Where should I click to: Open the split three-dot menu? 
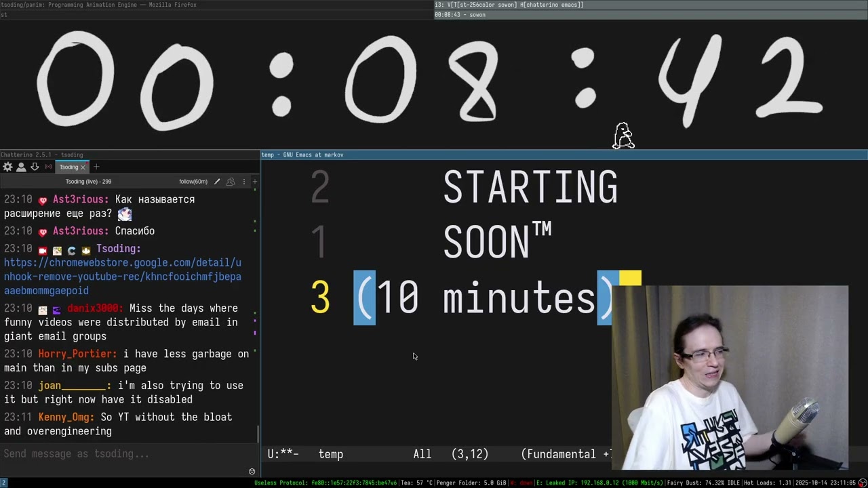click(x=244, y=182)
